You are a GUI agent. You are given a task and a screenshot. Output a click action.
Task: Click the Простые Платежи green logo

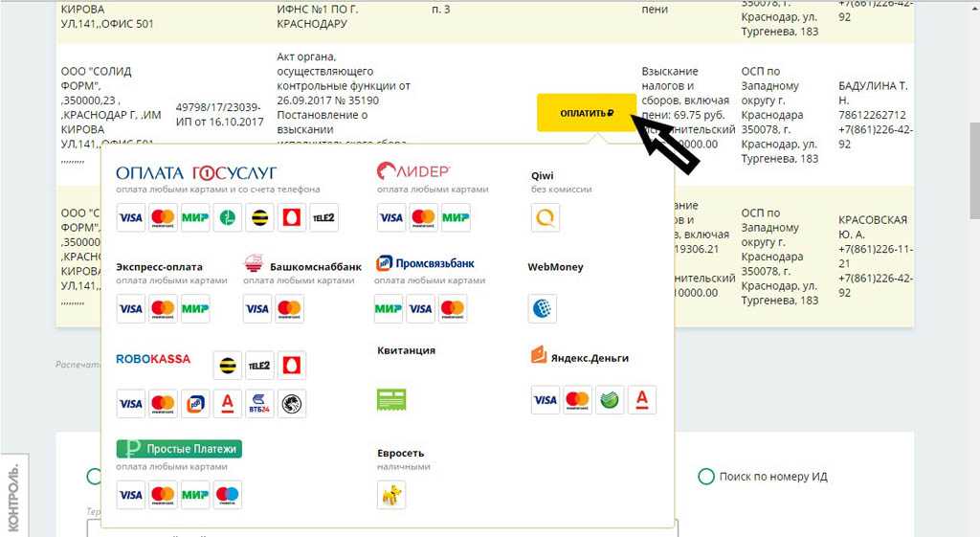[x=179, y=448]
